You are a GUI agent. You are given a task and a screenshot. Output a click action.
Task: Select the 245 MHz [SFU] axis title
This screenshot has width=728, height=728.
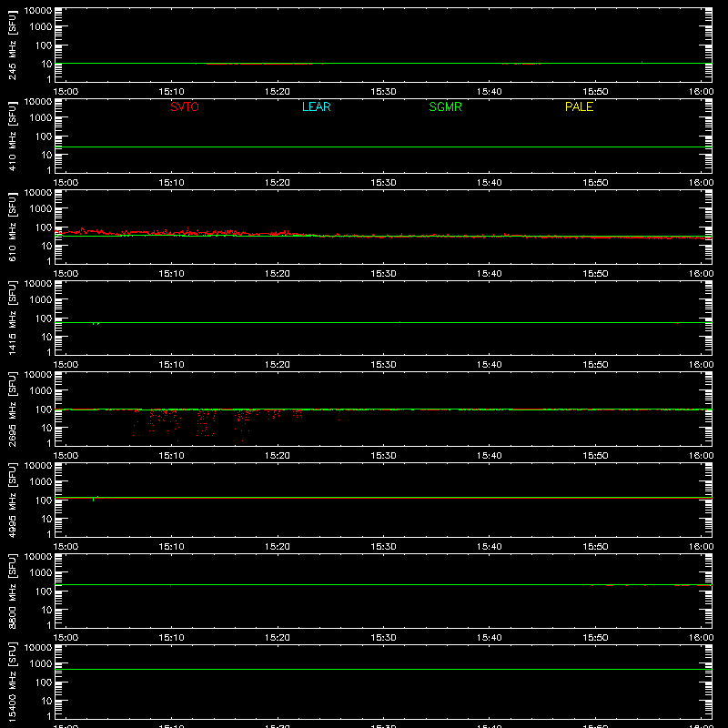click(12, 45)
